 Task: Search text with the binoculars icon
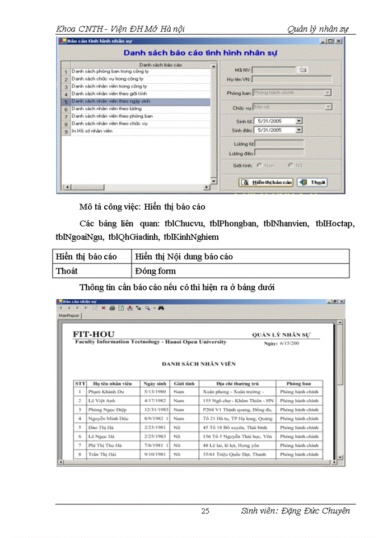point(161,308)
